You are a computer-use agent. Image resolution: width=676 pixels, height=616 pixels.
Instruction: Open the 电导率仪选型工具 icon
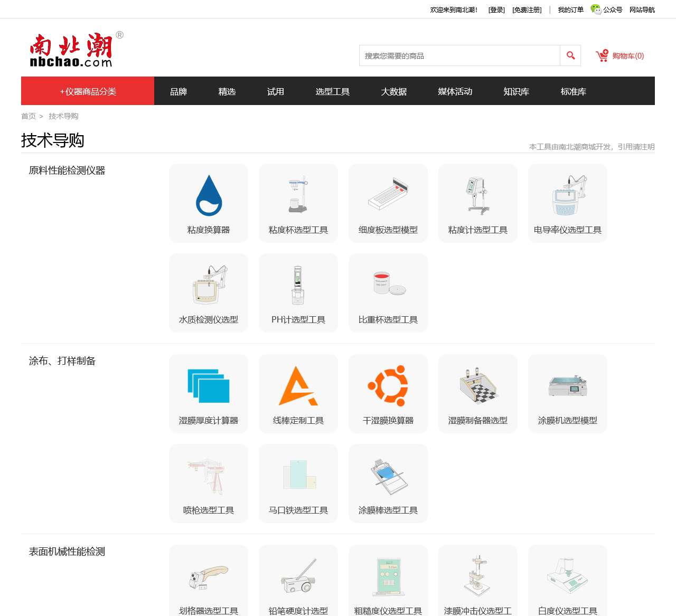(x=568, y=195)
